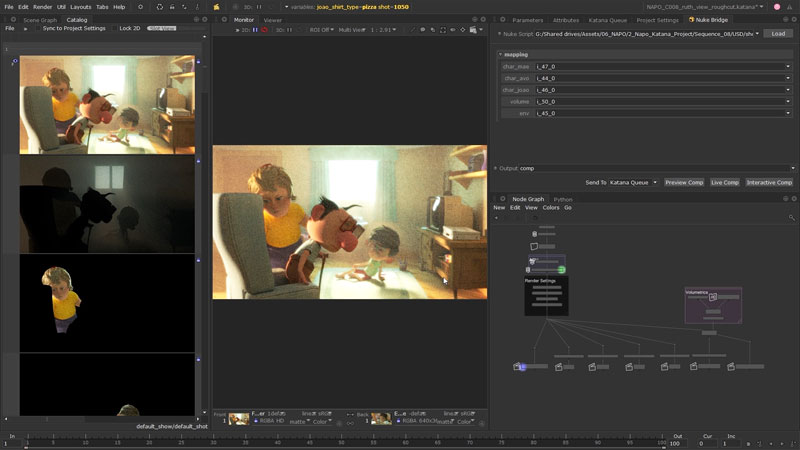
Task: Open the Multi View dropdown
Action: (x=352, y=30)
